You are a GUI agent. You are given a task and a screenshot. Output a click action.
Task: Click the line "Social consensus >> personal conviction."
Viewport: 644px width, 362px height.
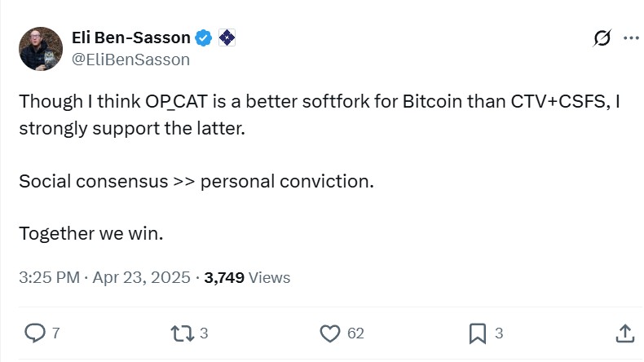pyautogui.click(x=196, y=181)
